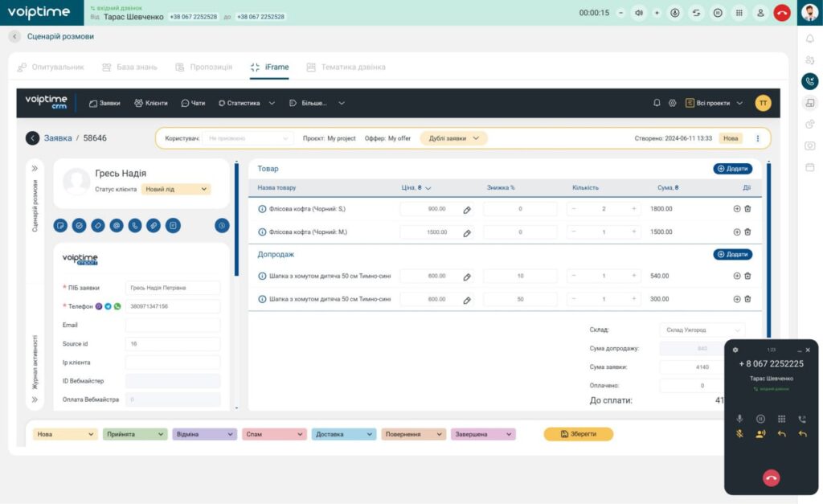The image size is (823, 504).
Task: Click Телефон number input field
Action: click(x=173, y=306)
